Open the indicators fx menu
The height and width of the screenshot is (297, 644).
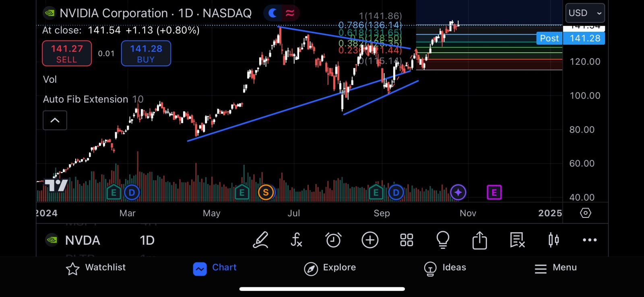coord(296,240)
